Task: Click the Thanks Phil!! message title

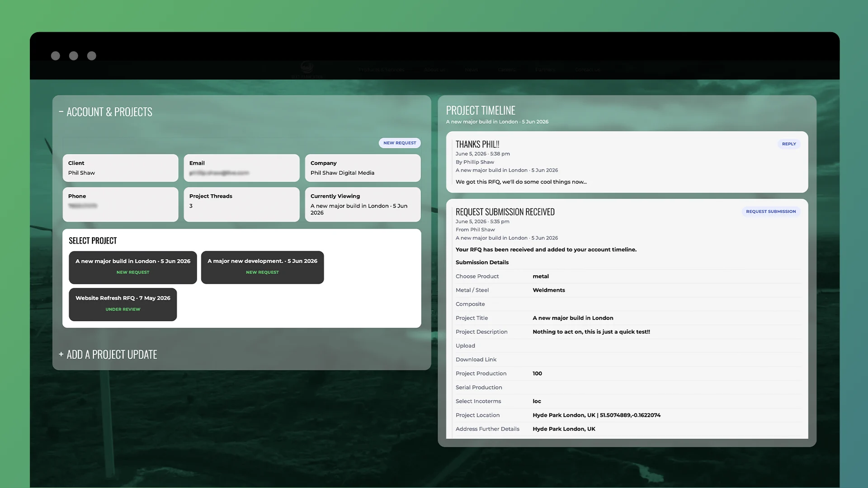Action: click(x=477, y=144)
